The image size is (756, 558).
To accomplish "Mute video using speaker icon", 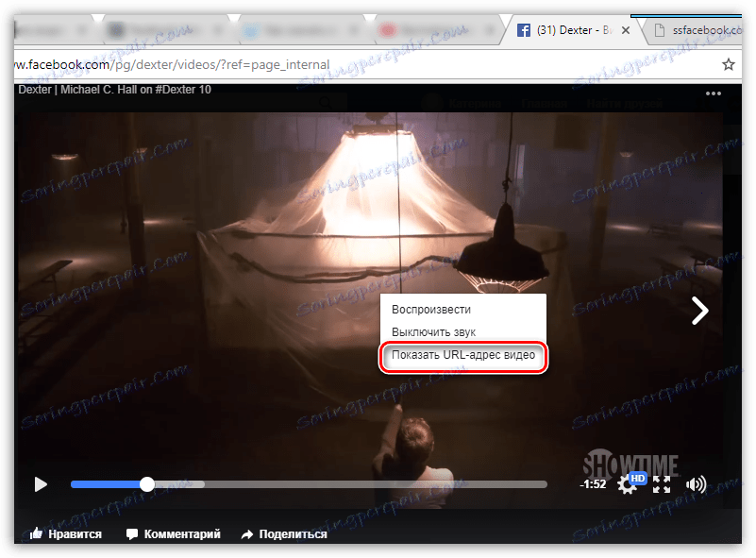I will click(696, 484).
